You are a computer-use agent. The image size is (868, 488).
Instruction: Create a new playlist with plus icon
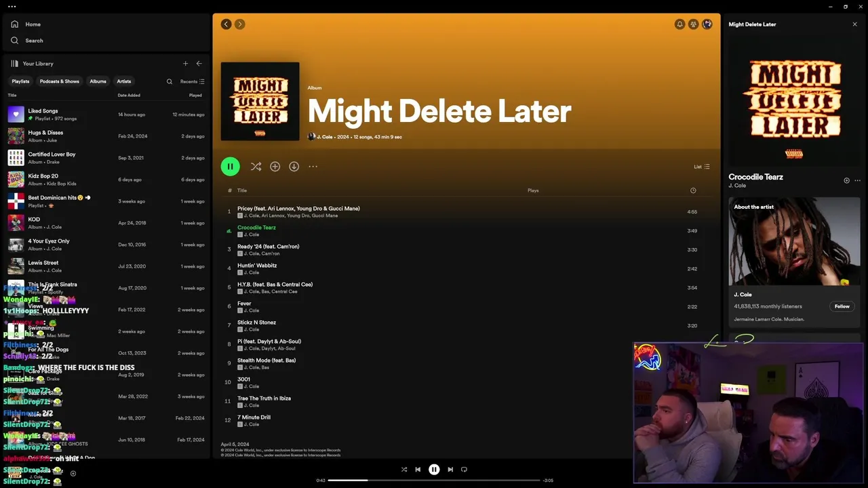pyautogui.click(x=185, y=64)
